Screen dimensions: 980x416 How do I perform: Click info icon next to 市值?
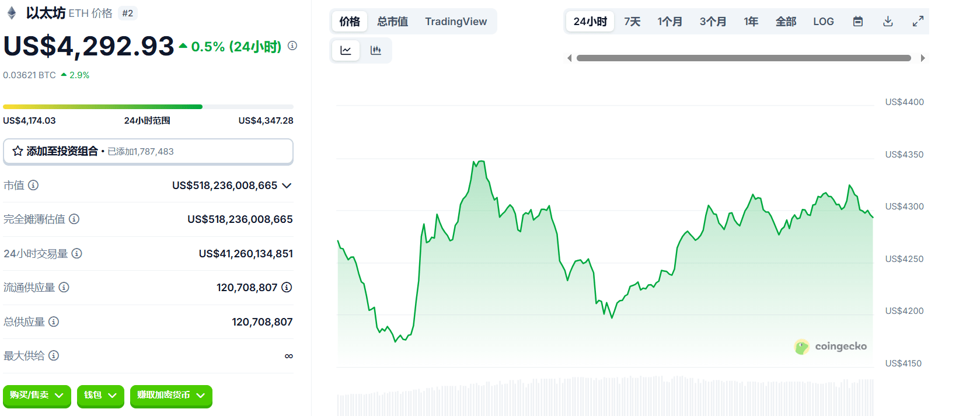pos(33,185)
